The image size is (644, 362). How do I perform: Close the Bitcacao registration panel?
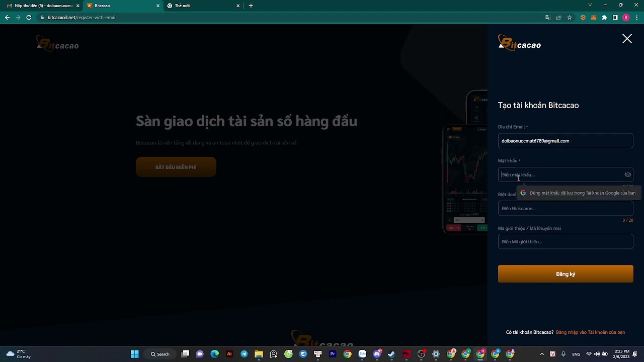pyautogui.click(x=627, y=39)
